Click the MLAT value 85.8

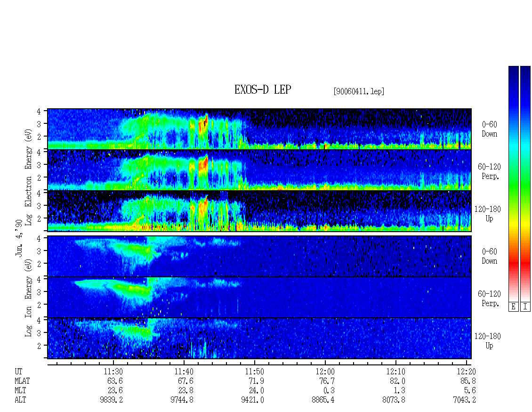(468, 381)
